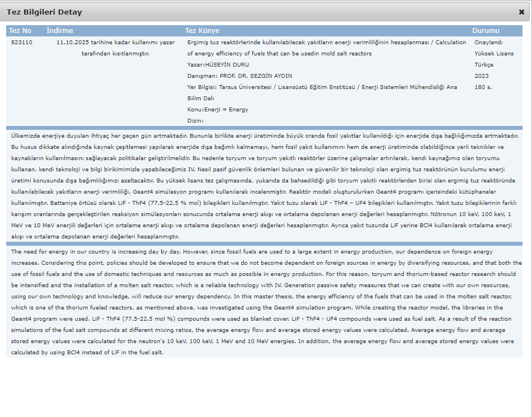Click the English abstract paragraph
532x417 pixels.
tap(263, 302)
